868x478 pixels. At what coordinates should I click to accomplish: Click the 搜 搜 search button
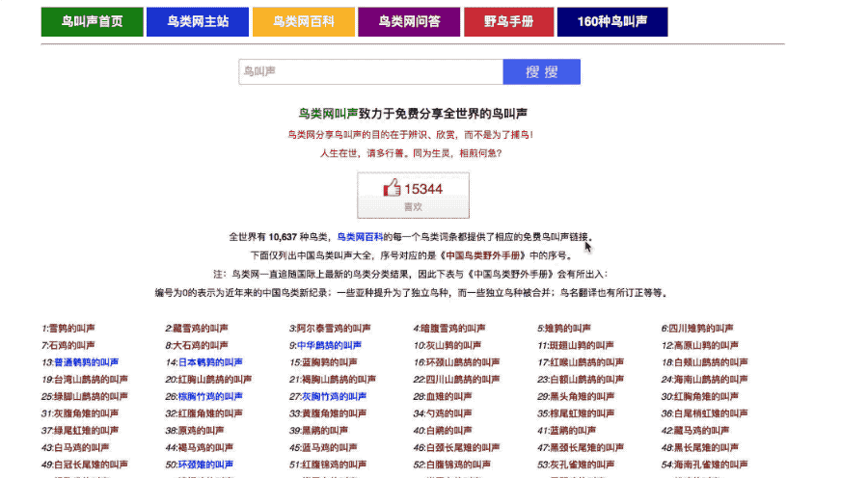pyautogui.click(x=541, y=71)
